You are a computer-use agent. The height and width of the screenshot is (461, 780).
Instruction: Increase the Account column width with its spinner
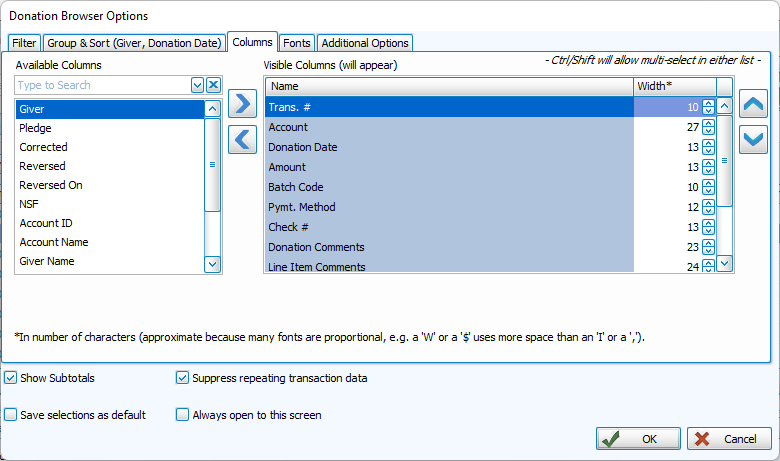[x=708, y=124]
